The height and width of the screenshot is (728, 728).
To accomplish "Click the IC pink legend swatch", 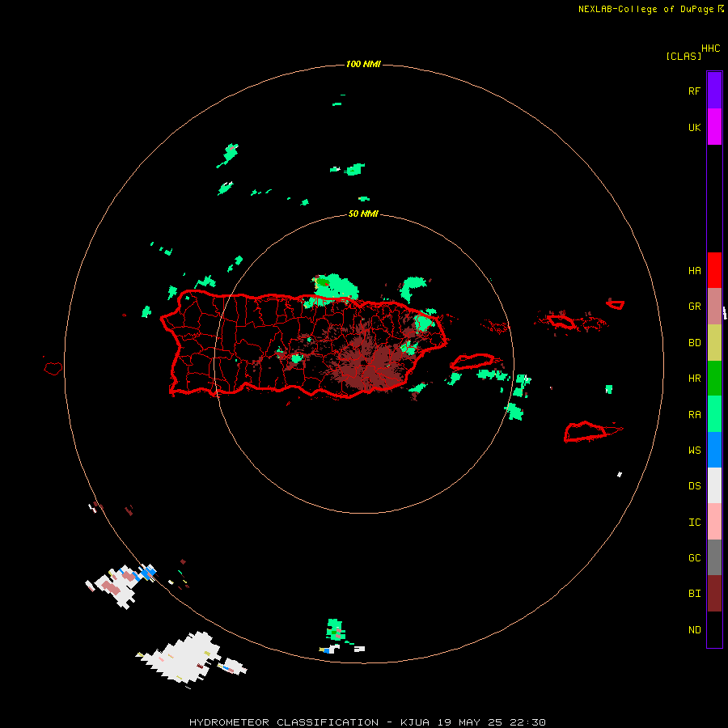I will 714,522.
